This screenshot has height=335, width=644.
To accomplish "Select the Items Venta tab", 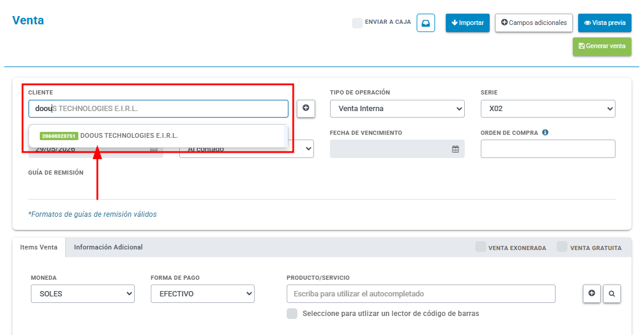I will (39, 247).
